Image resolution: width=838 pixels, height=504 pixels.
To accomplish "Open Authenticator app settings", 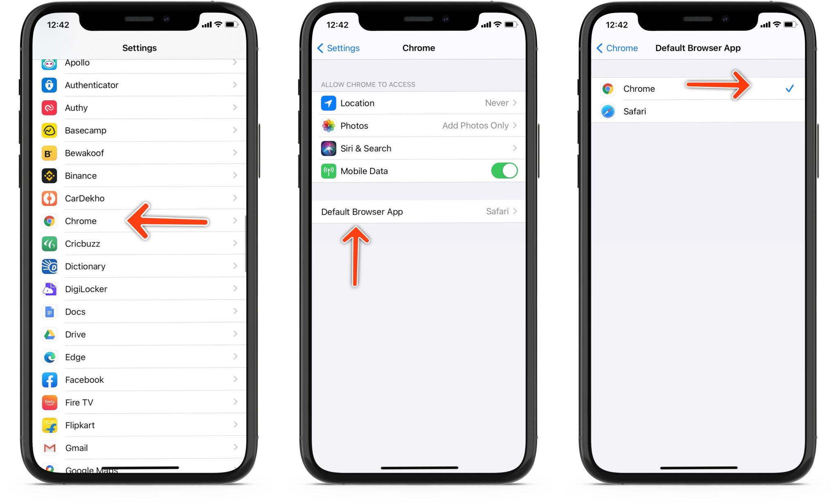I will point(137,84).
